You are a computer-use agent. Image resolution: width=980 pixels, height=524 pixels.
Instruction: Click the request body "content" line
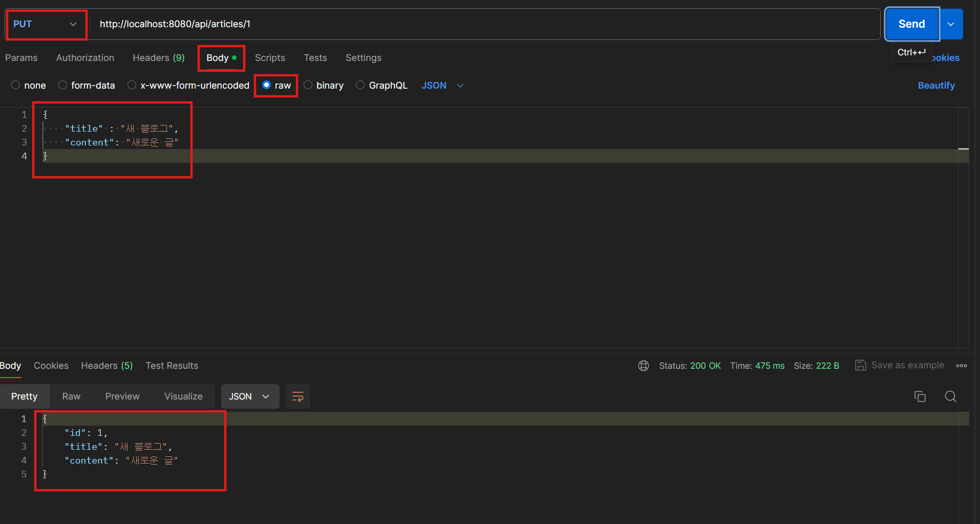point(122,142)
